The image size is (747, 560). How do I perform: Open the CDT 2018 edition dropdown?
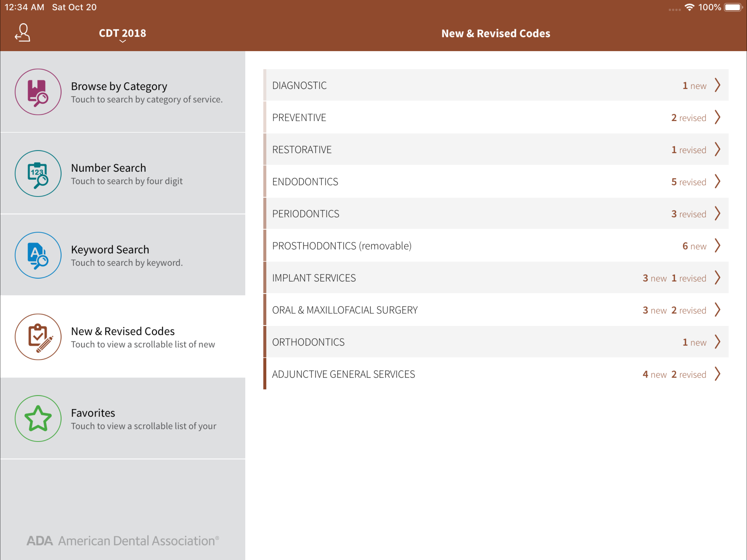point(122,34)
